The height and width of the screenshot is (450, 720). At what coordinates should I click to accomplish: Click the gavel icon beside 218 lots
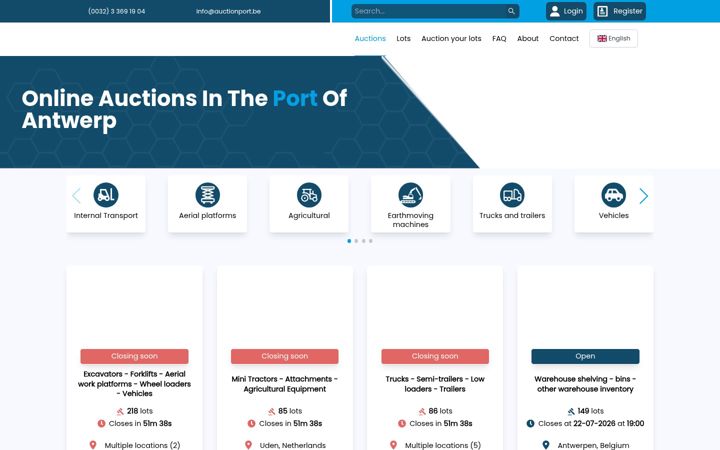120,411
